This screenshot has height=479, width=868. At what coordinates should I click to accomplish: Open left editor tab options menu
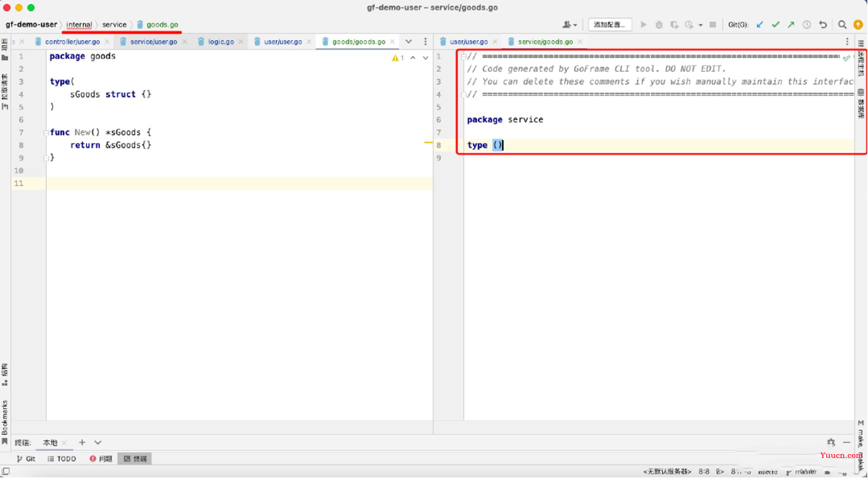pyautogui.click(x=425, y=42)
